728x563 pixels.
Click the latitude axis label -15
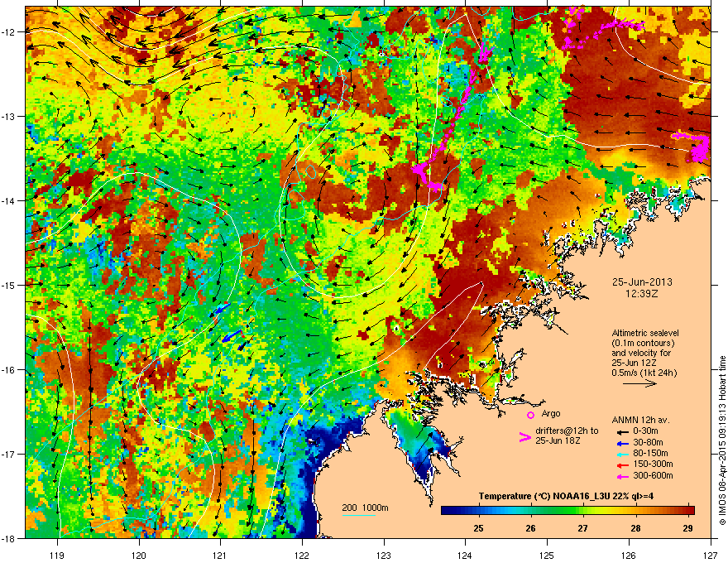click(x=9, y=285)
